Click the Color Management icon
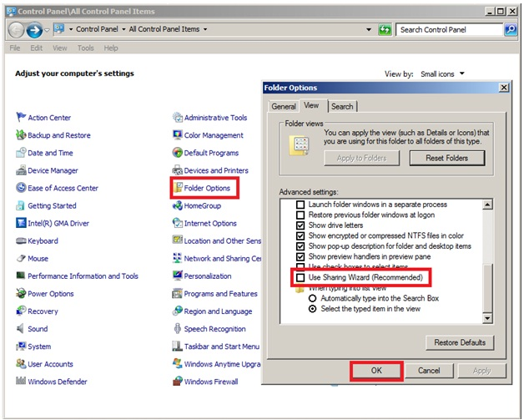The width and height of the screenshot is (524, 420). 177,134
